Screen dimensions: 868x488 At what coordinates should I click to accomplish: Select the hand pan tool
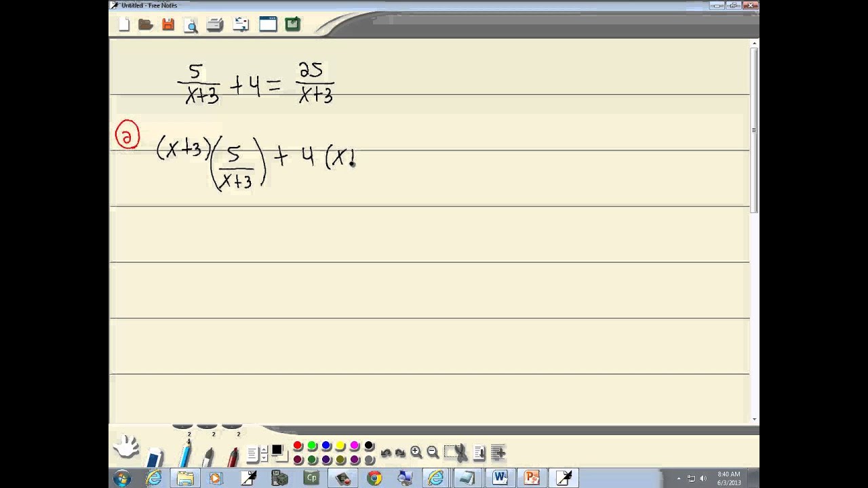coord(126,447)
